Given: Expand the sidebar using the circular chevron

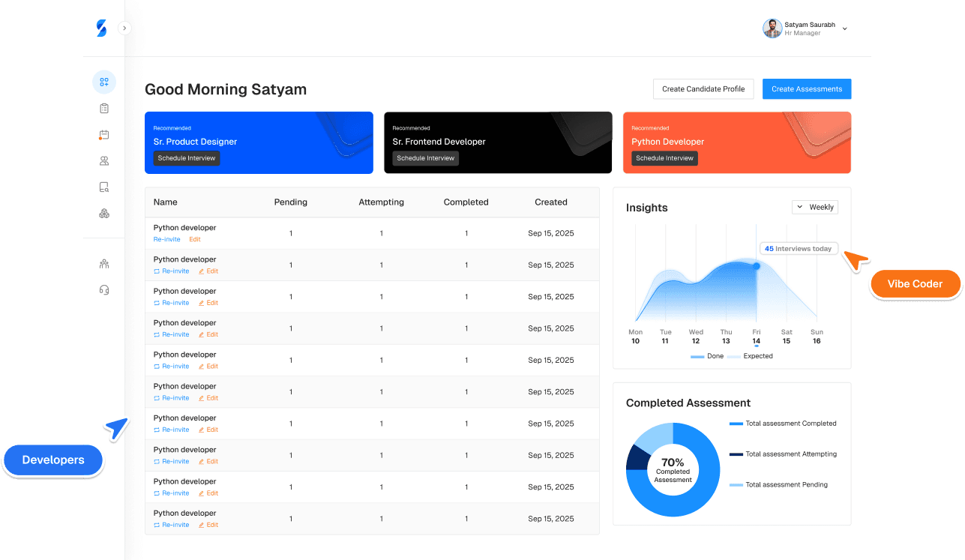Looking at the screenshot, I should [x=124, y=28].
